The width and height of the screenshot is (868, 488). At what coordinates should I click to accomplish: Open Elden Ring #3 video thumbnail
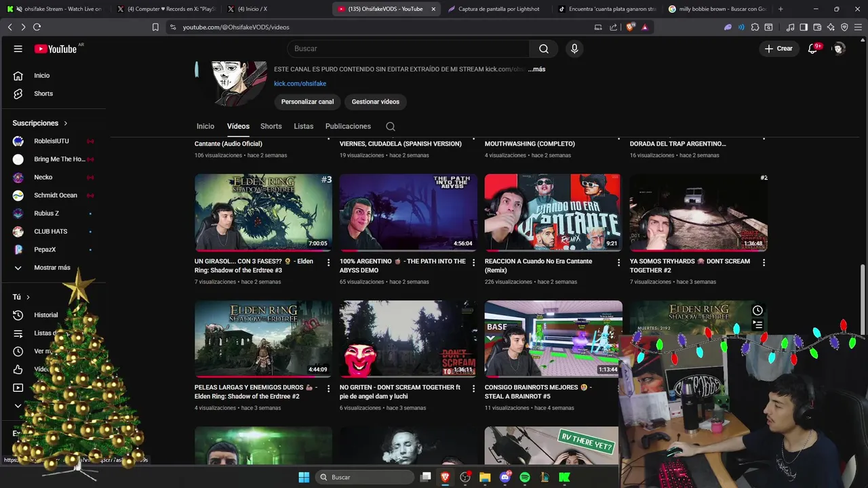263,213
